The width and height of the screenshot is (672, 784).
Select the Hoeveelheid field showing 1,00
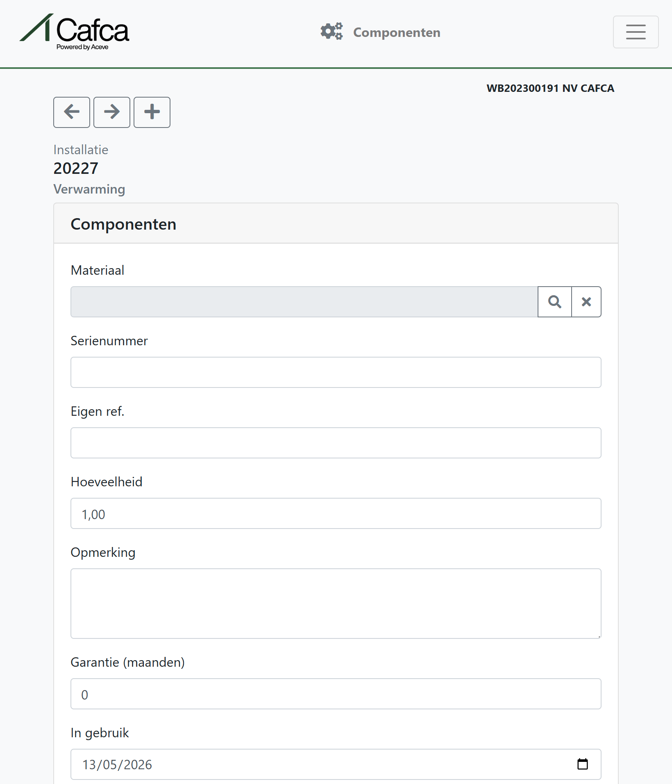(336, 513)
